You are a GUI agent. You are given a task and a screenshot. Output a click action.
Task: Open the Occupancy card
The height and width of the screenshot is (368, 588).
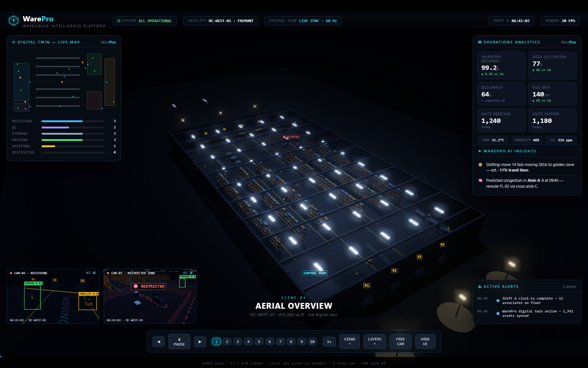click(501, 94)
